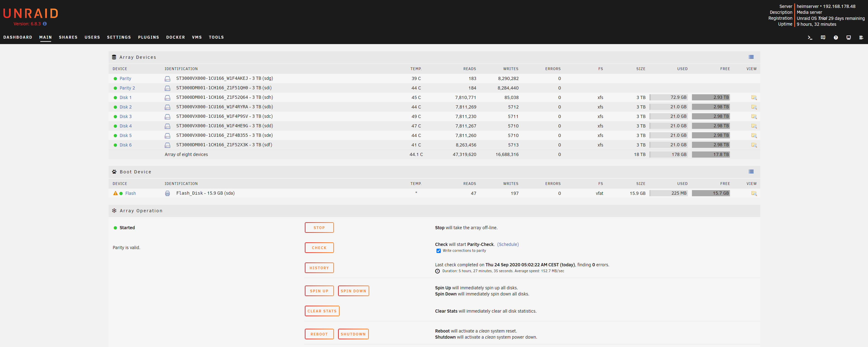Click the Parity drive disk icon
The height and width of the screenshot is (347, 868).
click(167, 79)
